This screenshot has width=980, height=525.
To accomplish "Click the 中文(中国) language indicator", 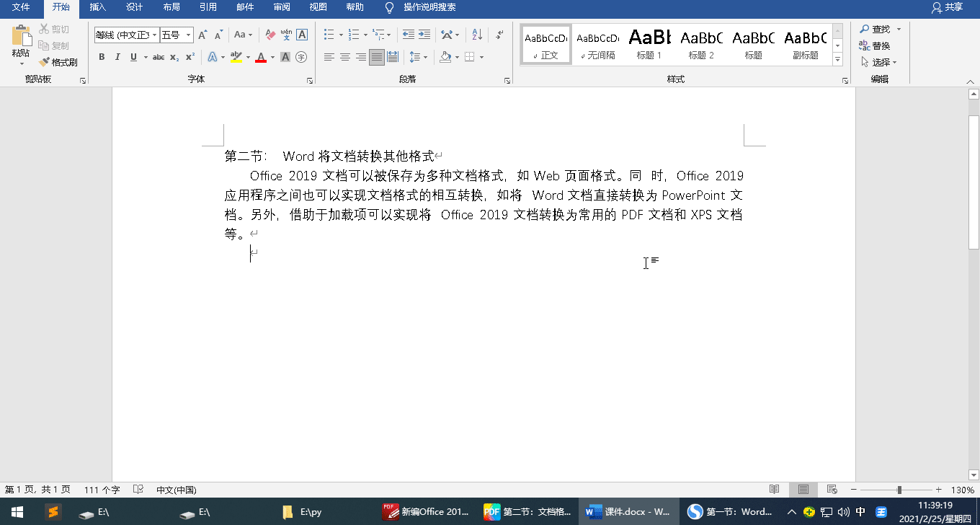I will point(177,490).
